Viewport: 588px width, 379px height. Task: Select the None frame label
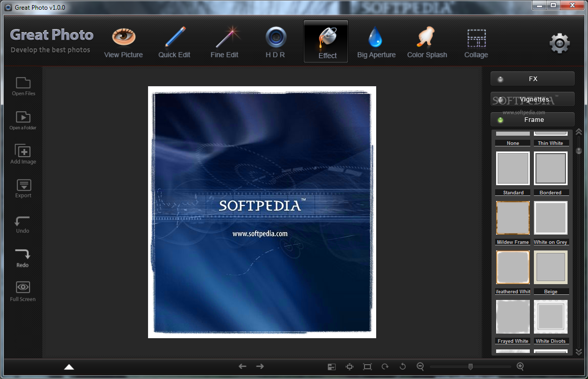(x=512, y=143)
